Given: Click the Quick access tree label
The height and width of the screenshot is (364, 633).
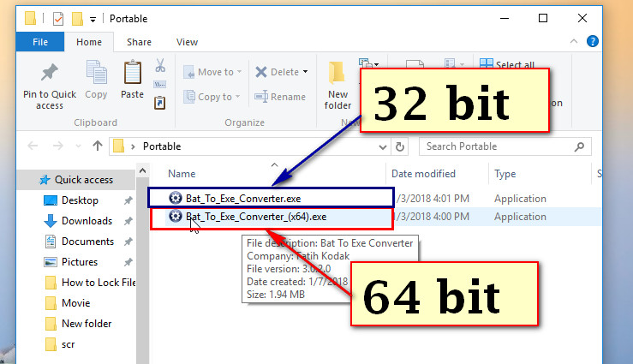Looking at the screenshot, I should click(x=84, y=180).
